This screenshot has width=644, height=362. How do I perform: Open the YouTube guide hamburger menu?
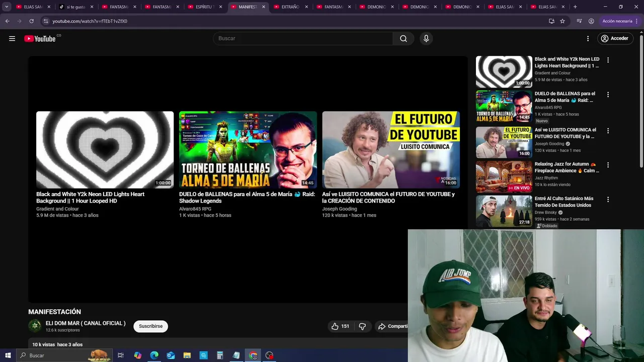12,39
